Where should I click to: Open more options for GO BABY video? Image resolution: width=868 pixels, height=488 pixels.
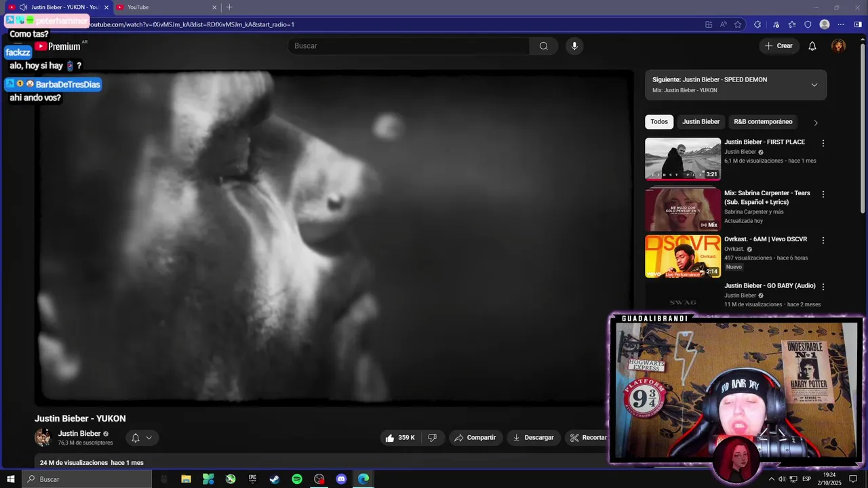(x=823, y=287)
